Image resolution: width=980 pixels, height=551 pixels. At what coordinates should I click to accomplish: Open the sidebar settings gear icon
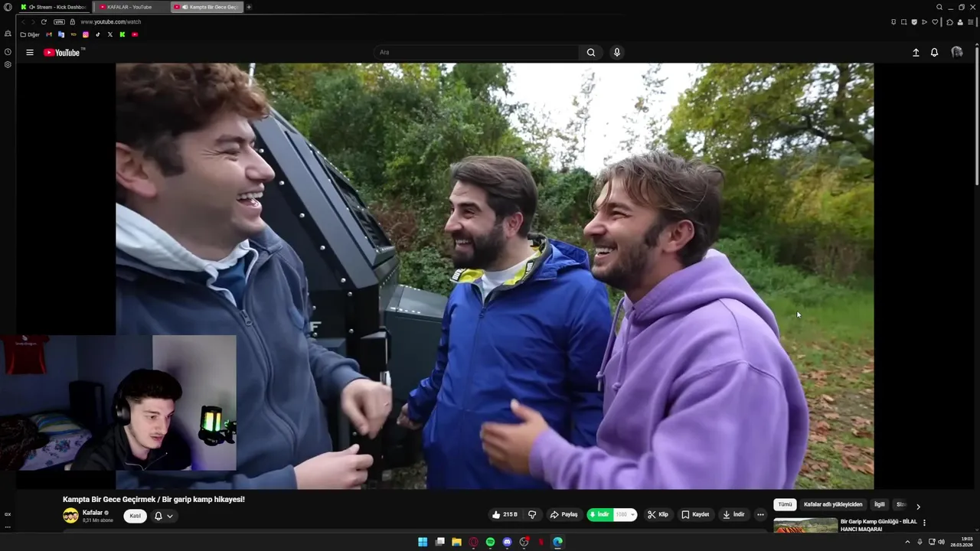(8, 64)
